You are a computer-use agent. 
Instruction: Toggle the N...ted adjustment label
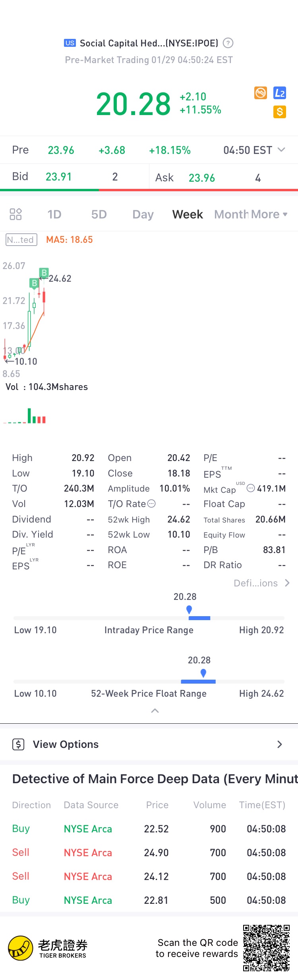pyautogui.click(x=21, y=240)
